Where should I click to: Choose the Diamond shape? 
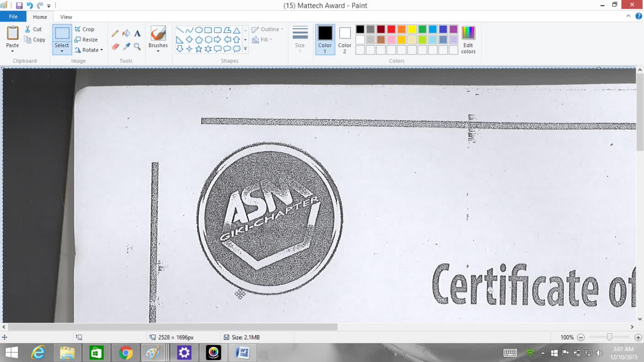click(189, 40)
